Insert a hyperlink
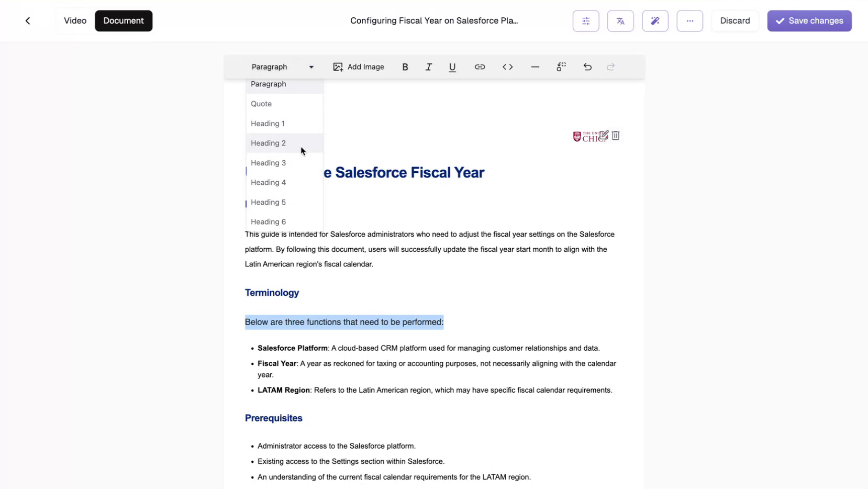 (x=480, y=66)
